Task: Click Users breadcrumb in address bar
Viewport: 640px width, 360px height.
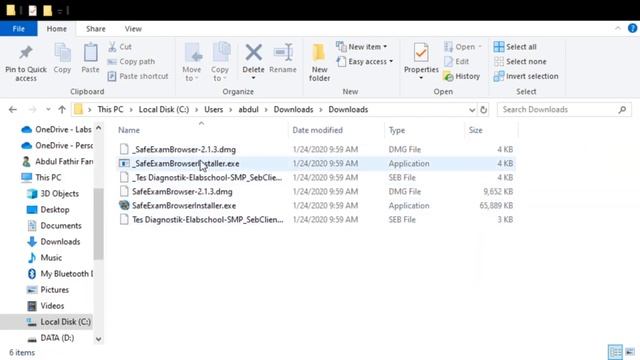Action: click(x=213, y=109)
